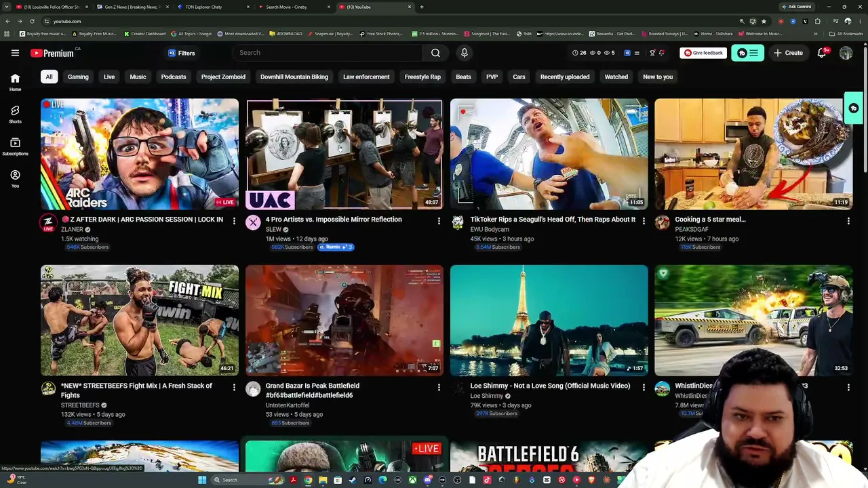Open a new browser tab
Screen dimensions: 868x488
(x=421, y=7)
